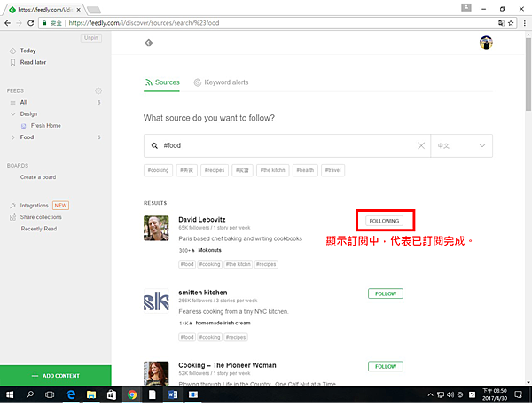Open the Windows Start menu
The image size is (532, 406).
10,394
